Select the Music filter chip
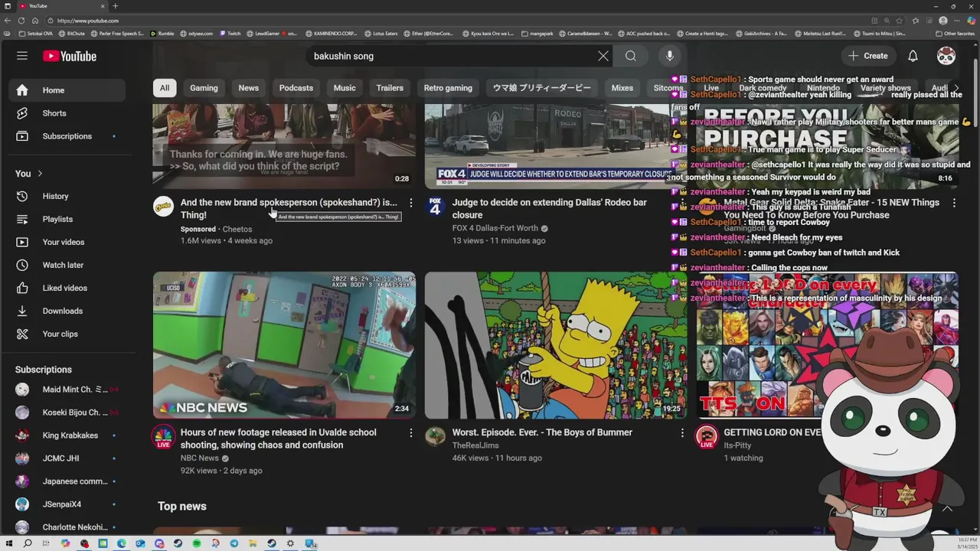Image resolution: width=980 pixels, height=551 pixels. pos(345,88)
